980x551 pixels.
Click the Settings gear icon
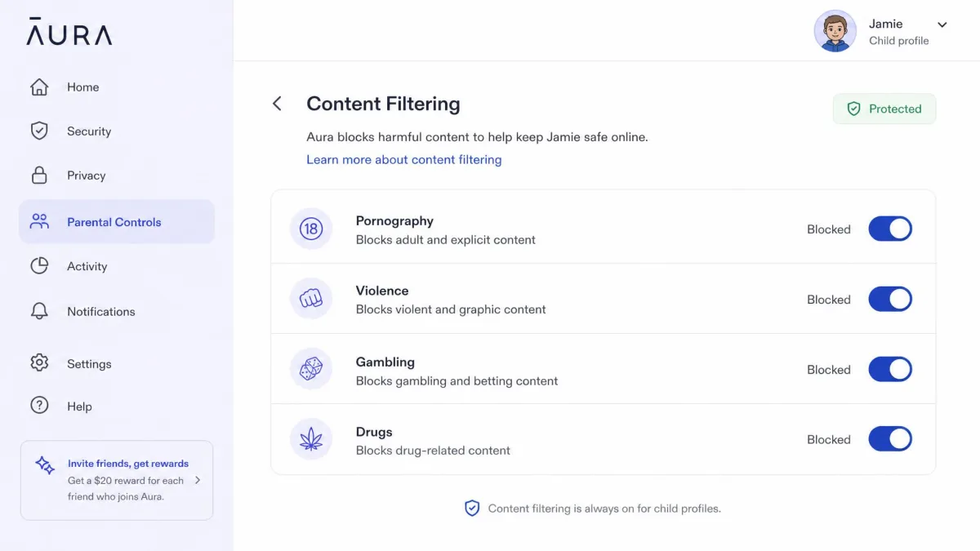pyautogui.click(x=39, y=363)
